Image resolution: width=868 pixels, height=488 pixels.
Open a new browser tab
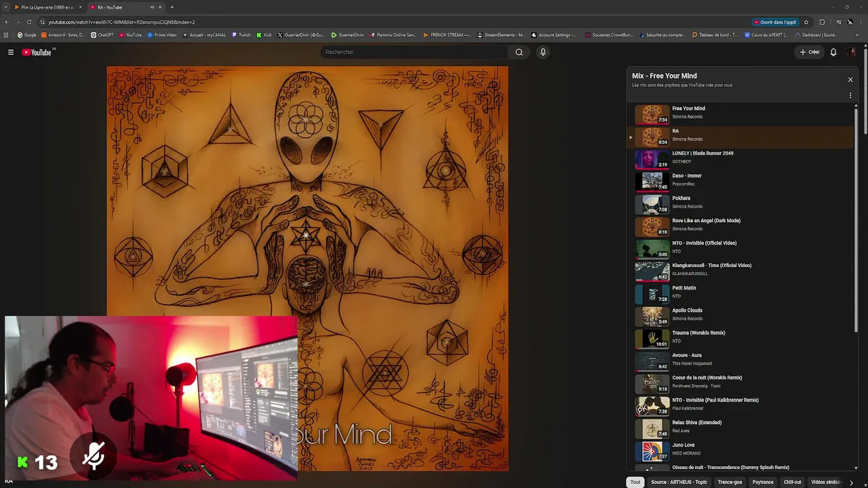click(x=172, y=7)
